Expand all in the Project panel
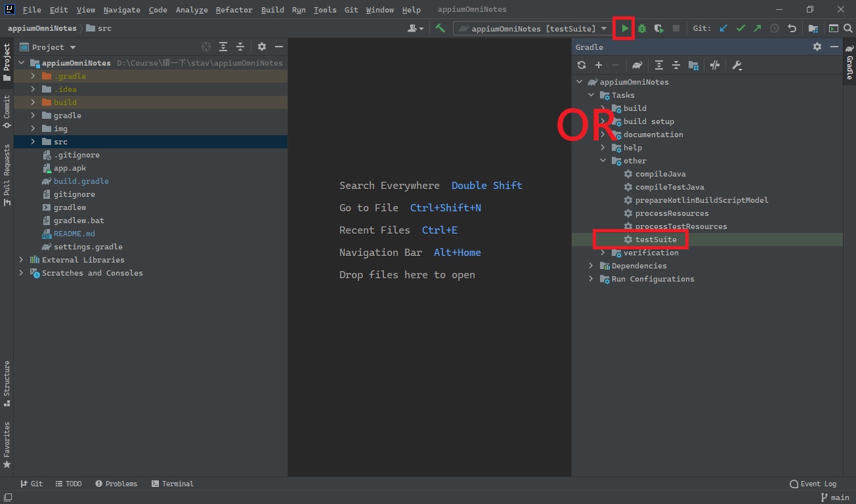856x504 pixels. (x=223, y=47)
